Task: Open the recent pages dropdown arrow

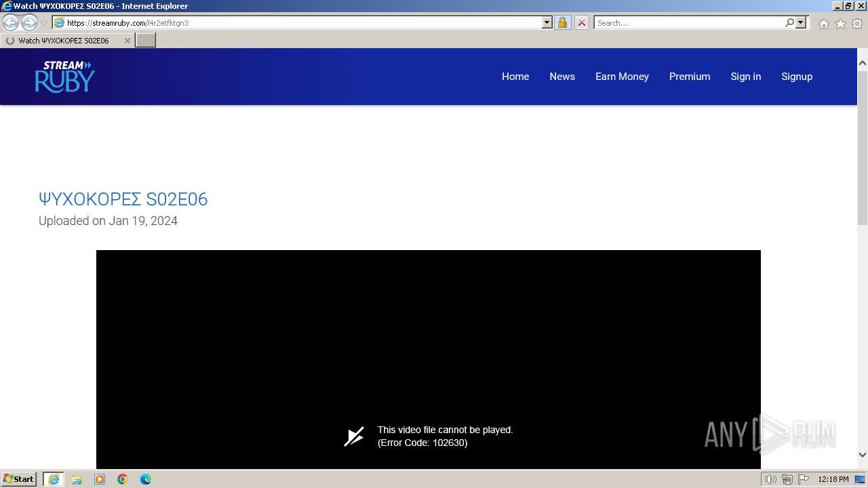Action: coord(45,22)
